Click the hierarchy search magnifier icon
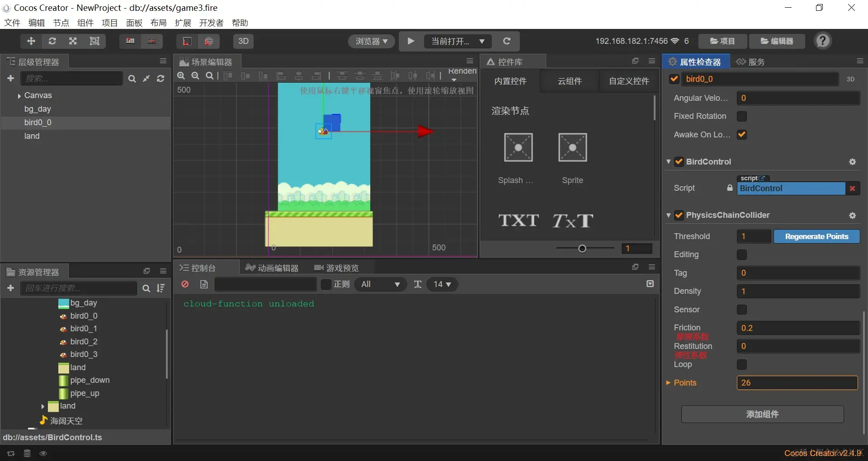Screen dimensions: 868x461 (132, 79)
